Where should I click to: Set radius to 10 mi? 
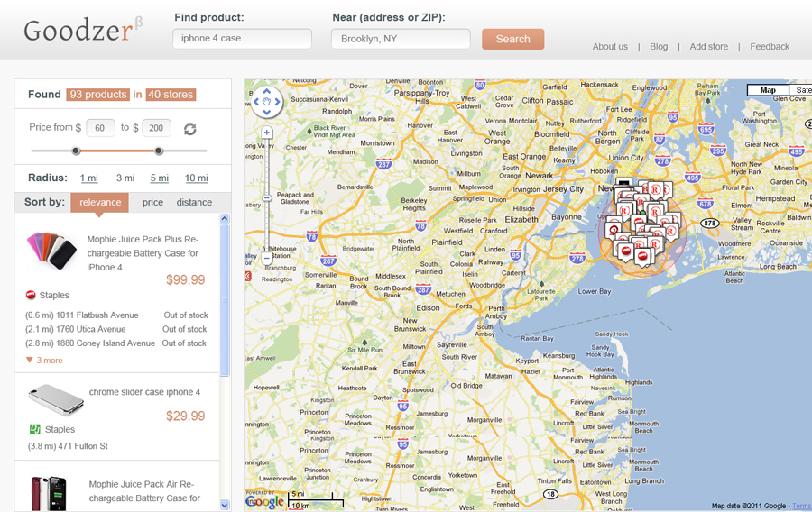tap(197, 178)
